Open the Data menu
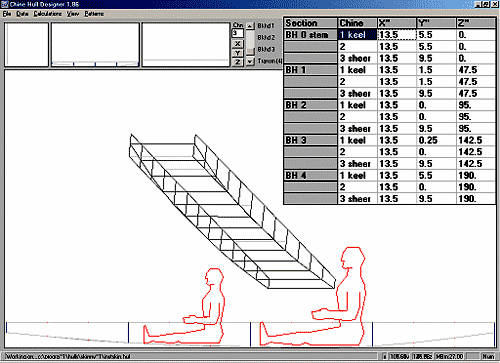This screenshot has width=500, height=363. (22, 14)
